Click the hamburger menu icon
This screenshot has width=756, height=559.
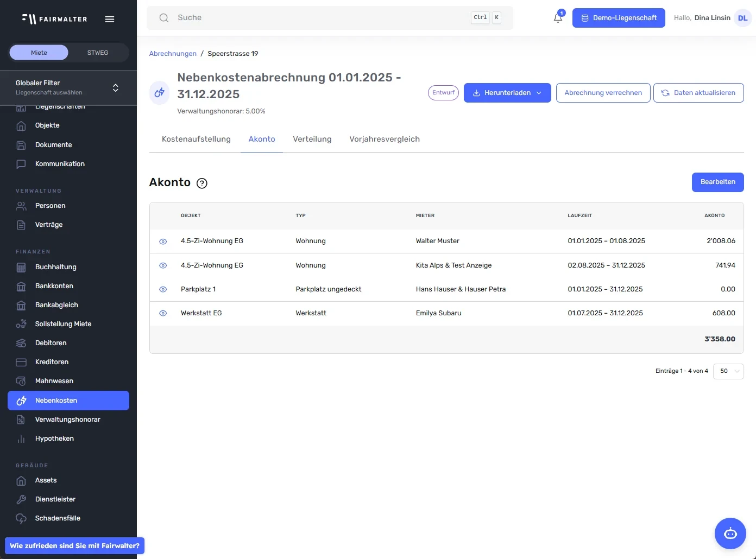point(110,19)
